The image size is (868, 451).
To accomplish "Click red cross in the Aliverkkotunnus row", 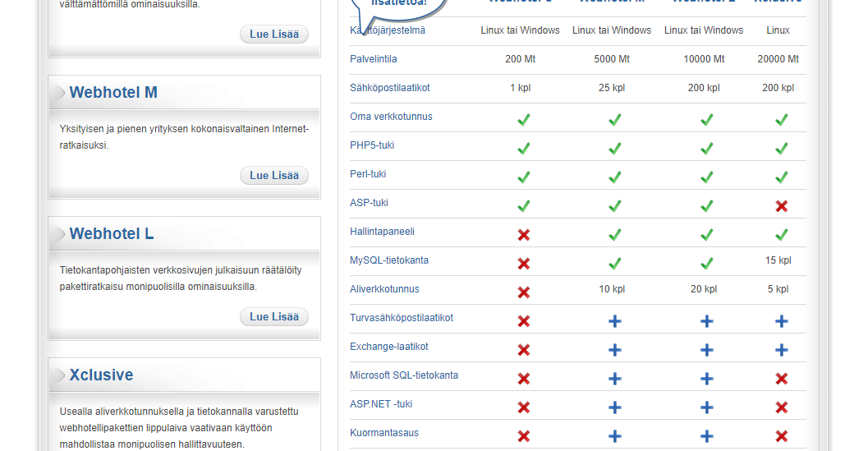I will [x=523, y=292].
